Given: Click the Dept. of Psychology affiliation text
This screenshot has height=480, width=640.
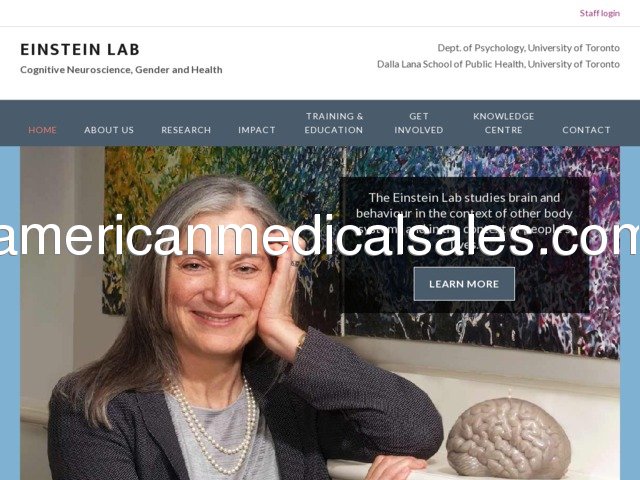Looking at the screenshot, I should tap(529, 48).
